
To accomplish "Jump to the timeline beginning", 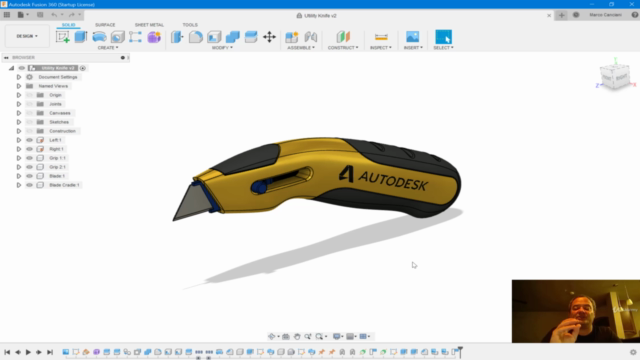I will 7,352.
